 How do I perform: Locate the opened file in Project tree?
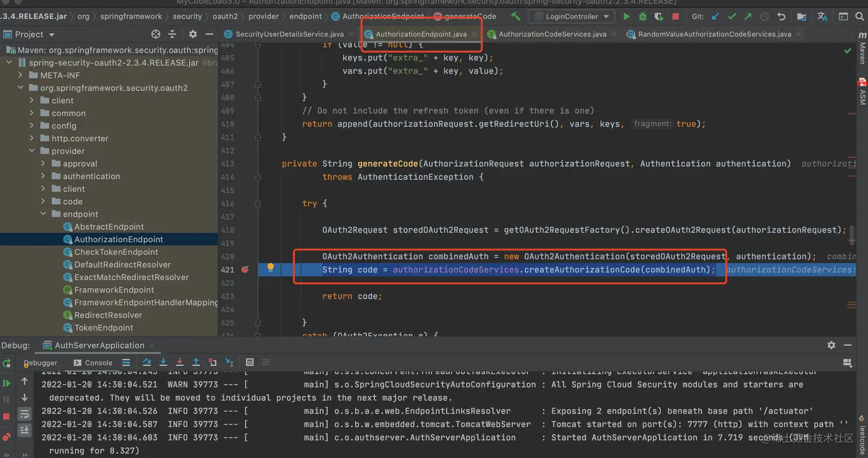click(x=156, y=34)
